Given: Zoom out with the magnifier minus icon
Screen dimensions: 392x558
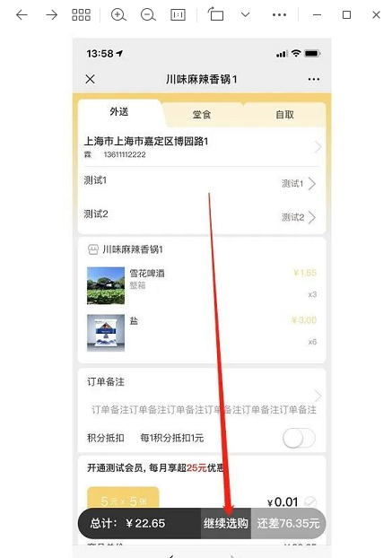Looking at the screenshot, I should (x=148, y=14).
